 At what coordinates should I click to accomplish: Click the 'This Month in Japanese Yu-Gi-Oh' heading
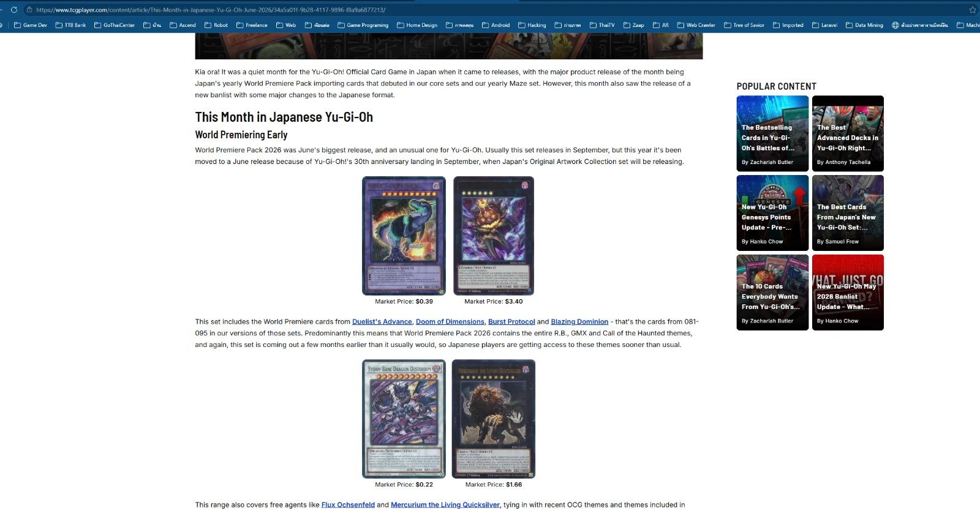tap(284, 117)
